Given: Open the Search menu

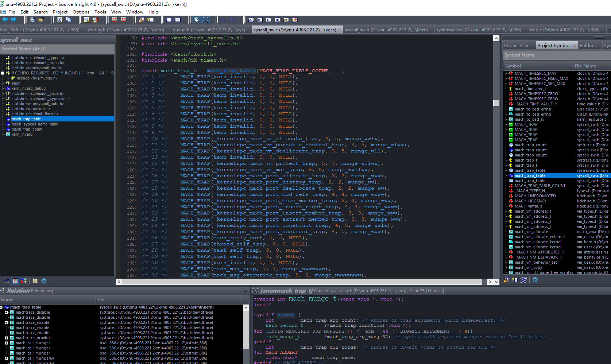Looking at the screenshot, I should coord(40,12).
